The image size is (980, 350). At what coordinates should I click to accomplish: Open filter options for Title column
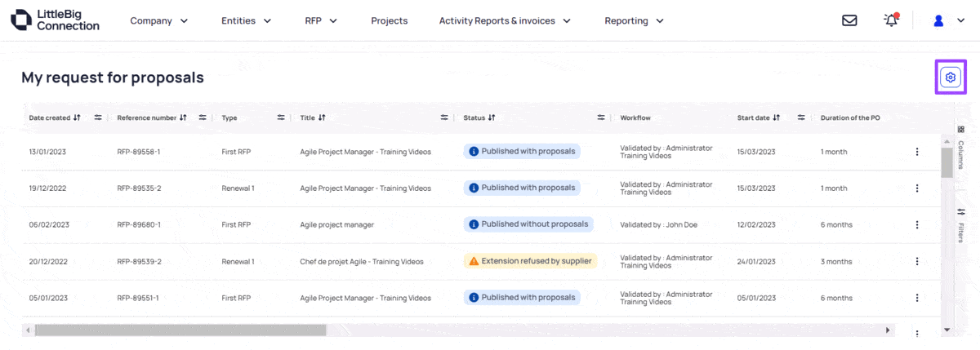tap(444, 117)
